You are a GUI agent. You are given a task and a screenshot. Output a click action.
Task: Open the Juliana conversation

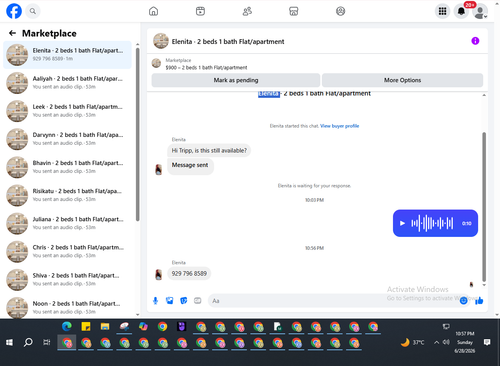tap(67, 223)
